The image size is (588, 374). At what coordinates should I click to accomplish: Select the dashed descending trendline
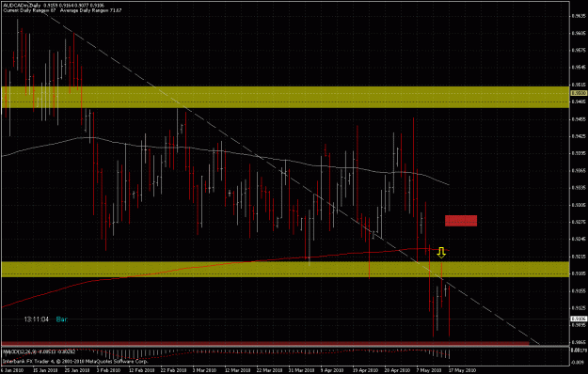coord(285,174)
